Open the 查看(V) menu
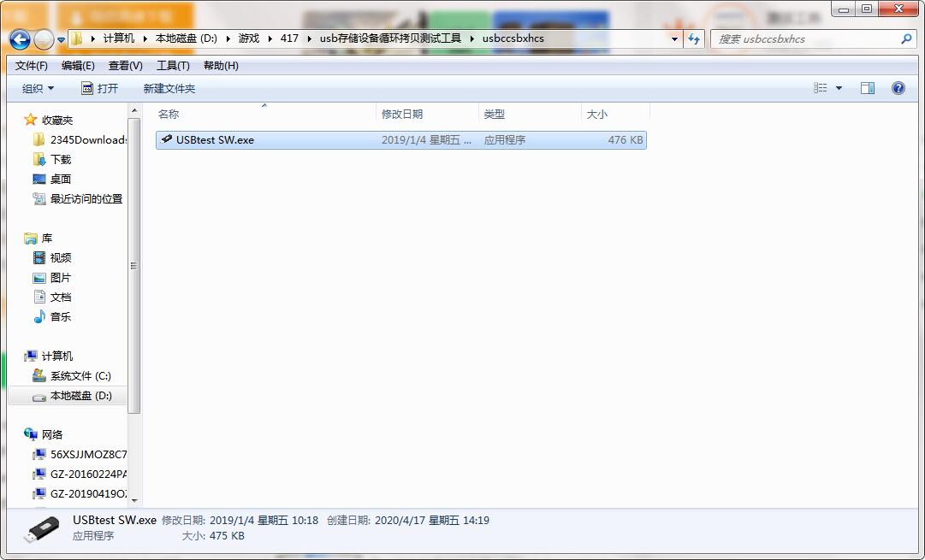 pyautogui.click(x=126, y=66)
